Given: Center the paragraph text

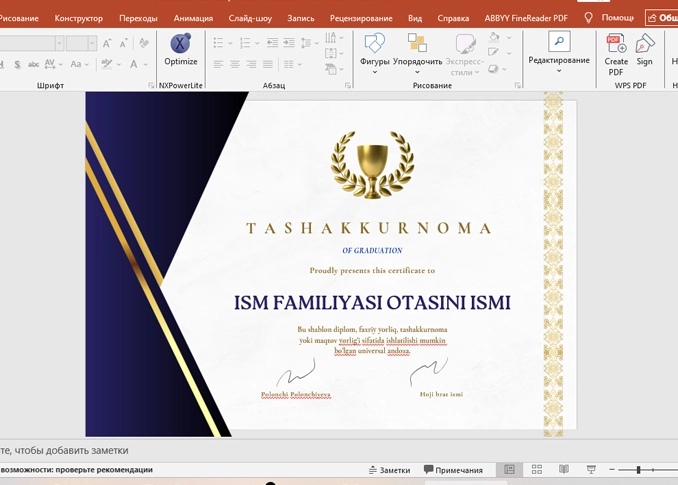Looking at the screenshot, I should point(235,64).
